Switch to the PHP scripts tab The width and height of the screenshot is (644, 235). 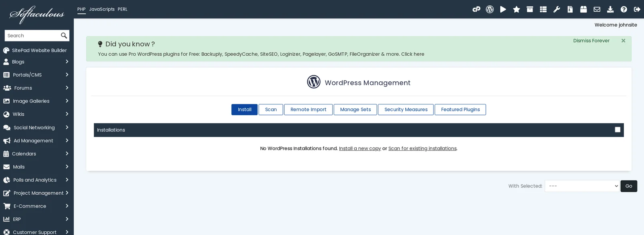(x=81, y=9)
